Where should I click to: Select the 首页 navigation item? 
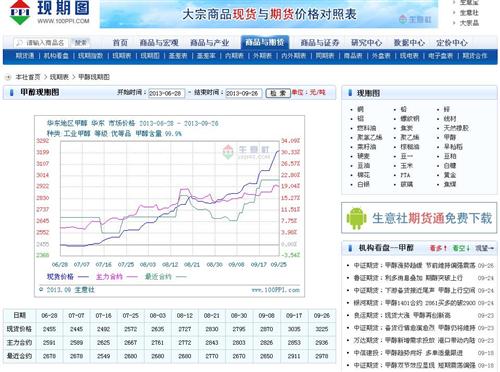pos(120,43)
